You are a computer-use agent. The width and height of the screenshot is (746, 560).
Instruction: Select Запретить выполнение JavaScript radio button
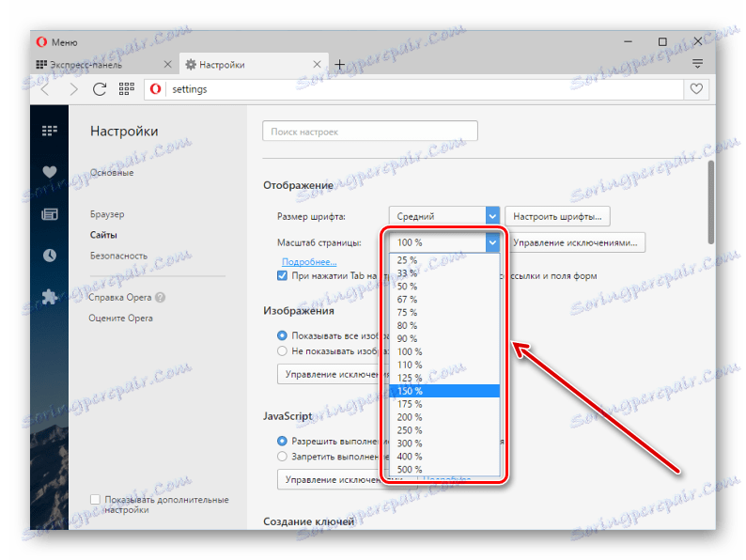click(x=282, y=457)
